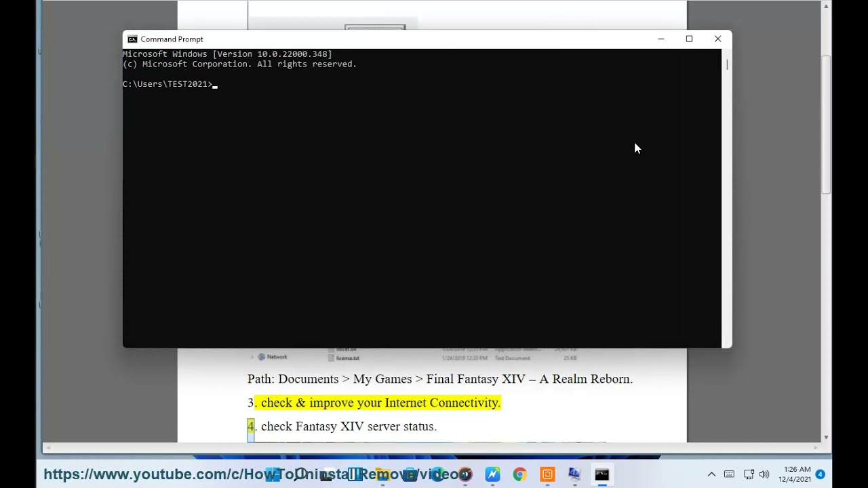The width and height of the screenshot is (868, 488).
Task: Open the notification badge showing 4
Action: 821,474
